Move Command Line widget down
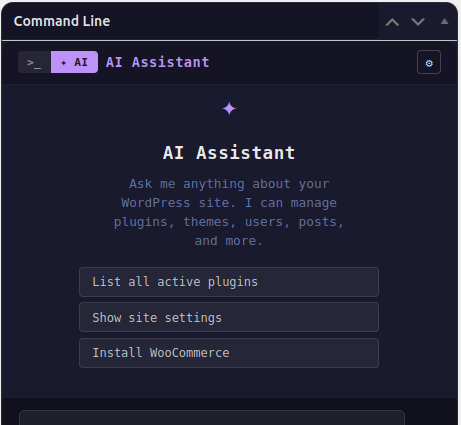 tap(418, 22)
